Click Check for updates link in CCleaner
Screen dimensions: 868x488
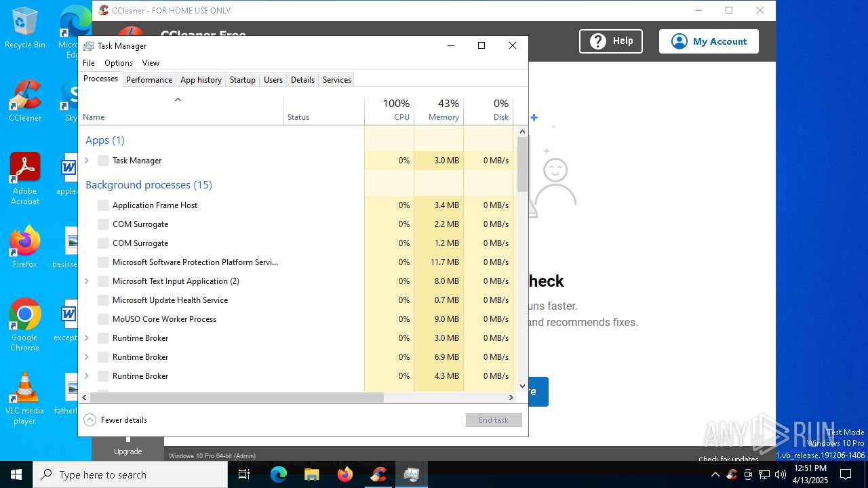click(729, 459)
